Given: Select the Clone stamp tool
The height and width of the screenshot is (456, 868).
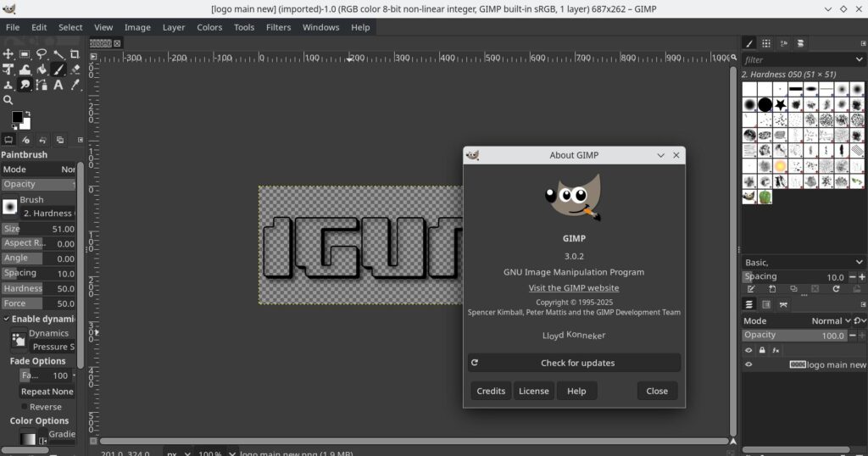Looking at the screenshot, I should (x=8, y=85).
